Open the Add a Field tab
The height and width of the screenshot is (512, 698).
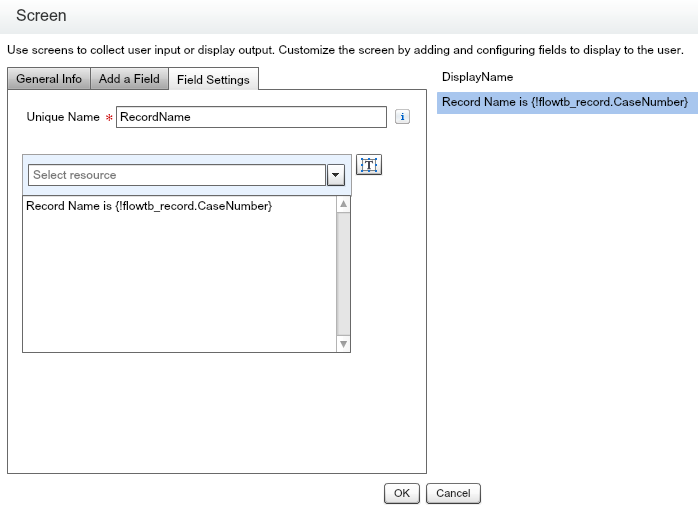coord(129,80)
